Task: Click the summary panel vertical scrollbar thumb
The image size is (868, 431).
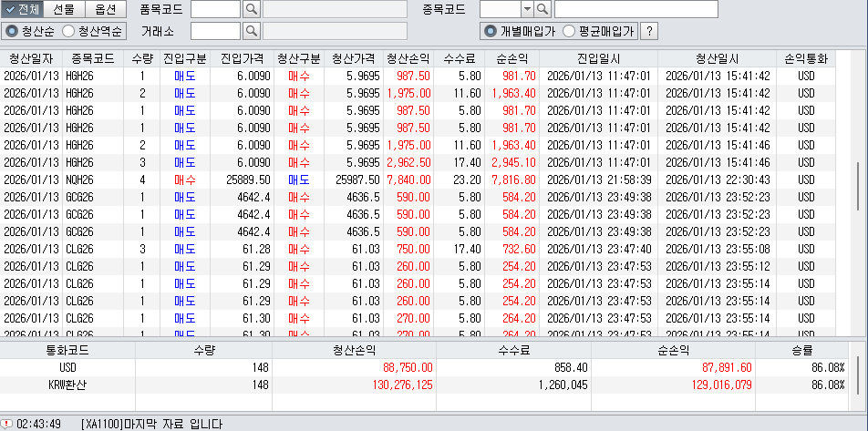Action: coord(858,374)
